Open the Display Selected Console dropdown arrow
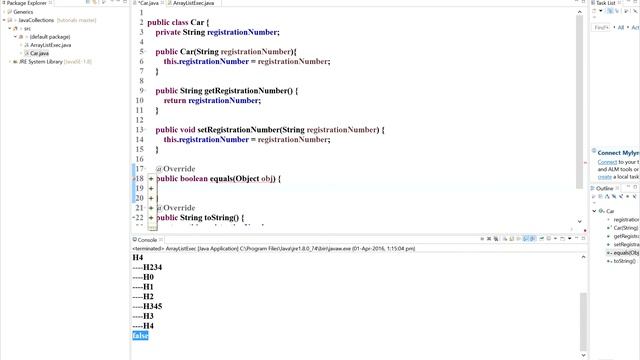Screen dimensions: 640x360 pyautogui.click(x=556, y=239)
